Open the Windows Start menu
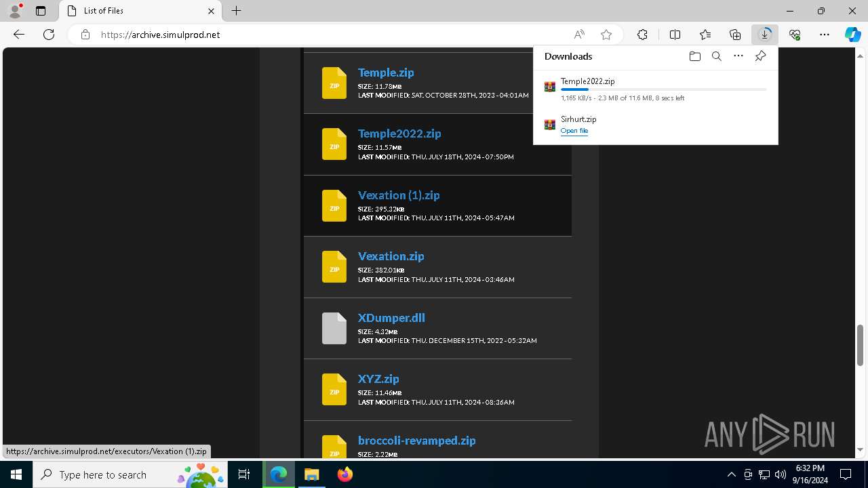868x488 pixels. [x=16, y=474]
